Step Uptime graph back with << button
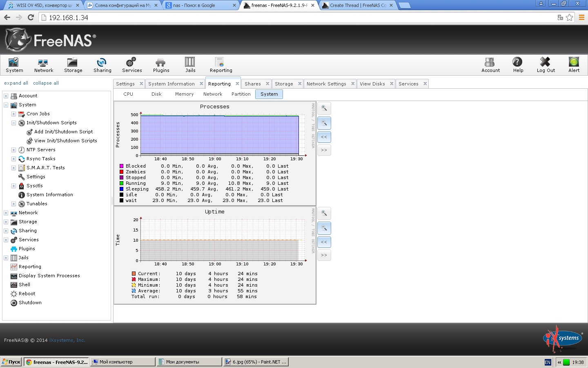 [324, 242]
